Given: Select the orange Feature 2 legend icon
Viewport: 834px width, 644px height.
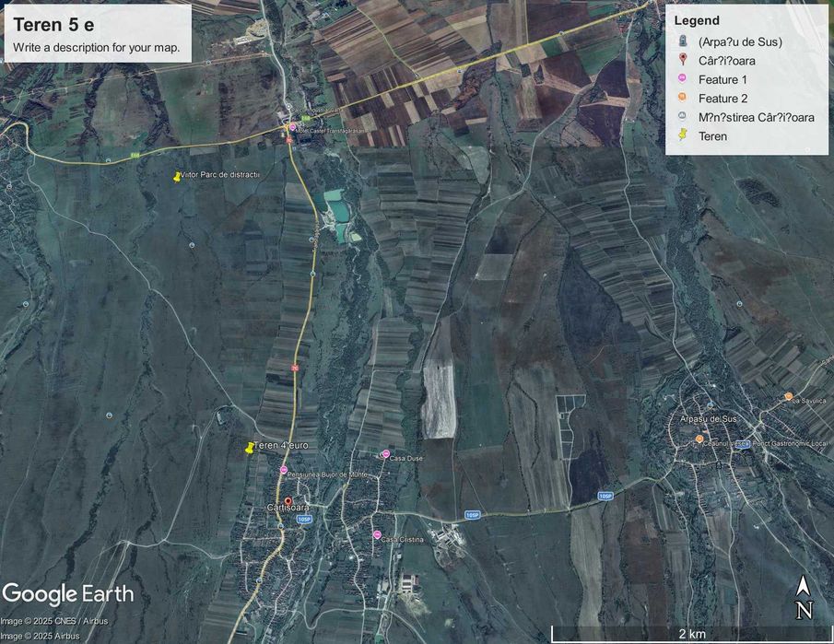Looking at the screenshot, I should (683, 98).
